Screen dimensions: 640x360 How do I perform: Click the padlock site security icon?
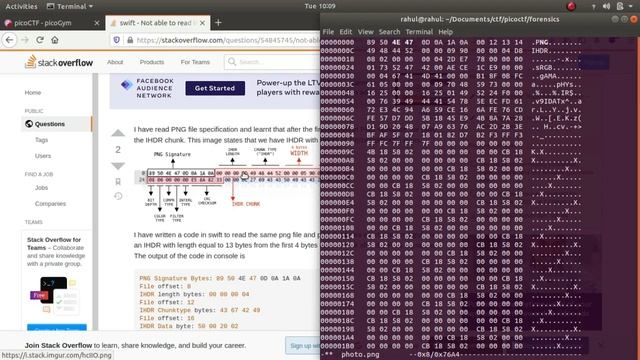(x=130, y=40)
